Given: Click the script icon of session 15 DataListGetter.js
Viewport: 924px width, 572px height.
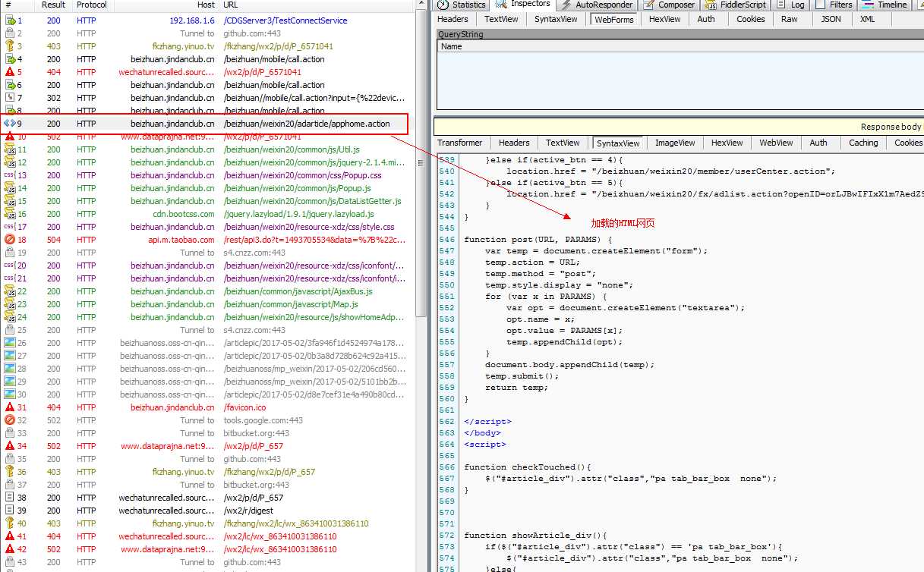Looking at the screenshot, I should coord(10,201).
